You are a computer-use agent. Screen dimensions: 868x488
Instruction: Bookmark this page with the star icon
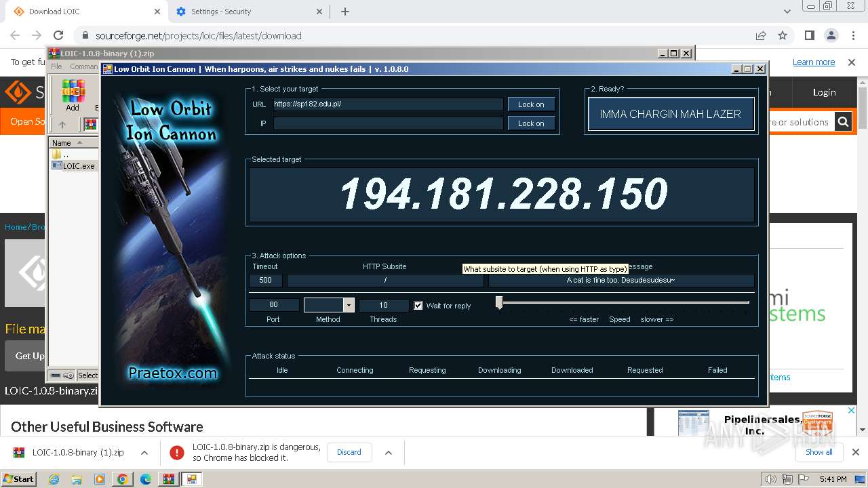[783, 35]
